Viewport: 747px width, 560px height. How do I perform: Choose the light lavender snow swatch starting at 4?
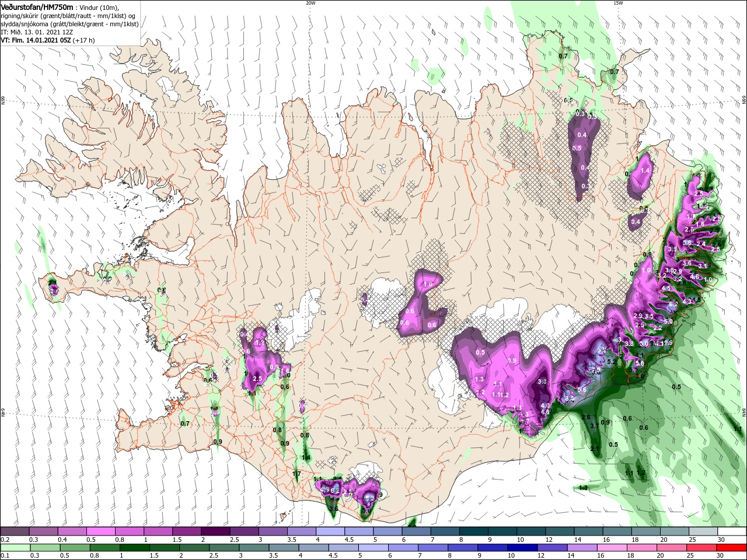(x=329, y=531)
